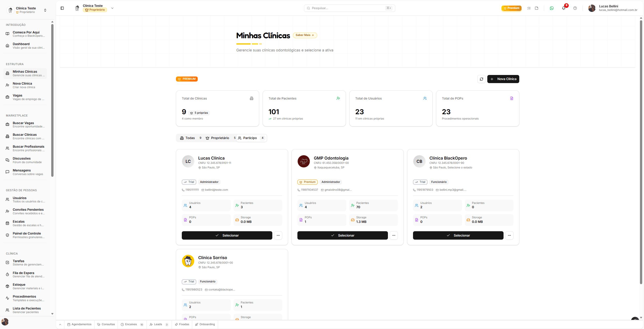
Task: Expand Clínica Teste dropdown chevron in top bar
Action: [x=112, y=8]
